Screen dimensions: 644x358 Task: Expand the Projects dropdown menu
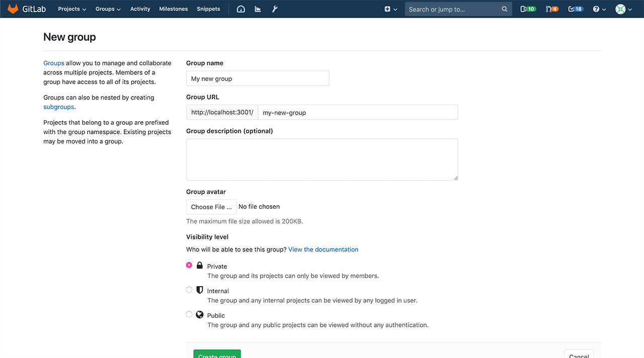(x=72, y=9)
